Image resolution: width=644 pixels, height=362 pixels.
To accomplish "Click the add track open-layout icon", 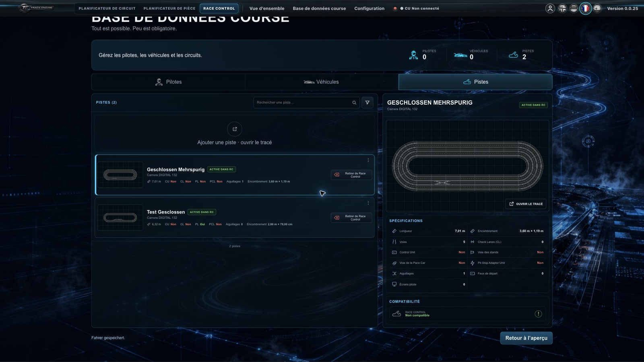I will [235, 129].
